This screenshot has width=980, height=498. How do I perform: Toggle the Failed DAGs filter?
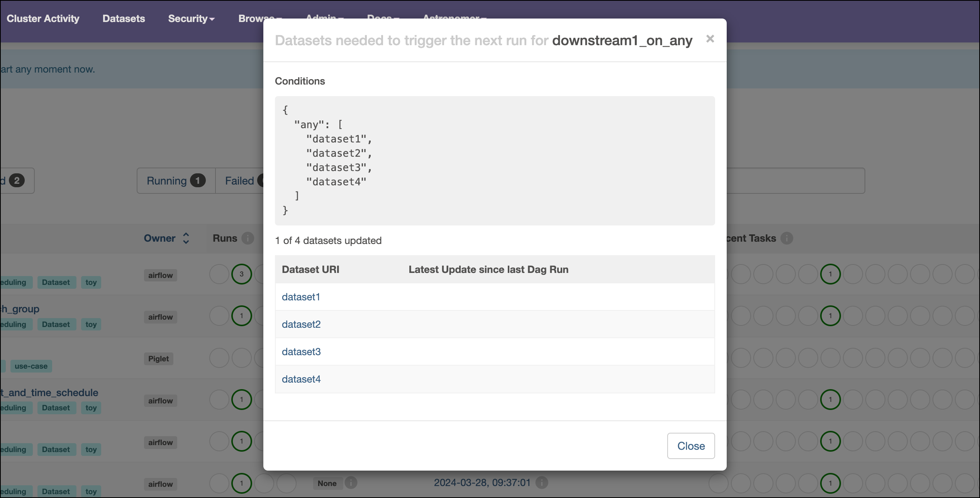239,180
